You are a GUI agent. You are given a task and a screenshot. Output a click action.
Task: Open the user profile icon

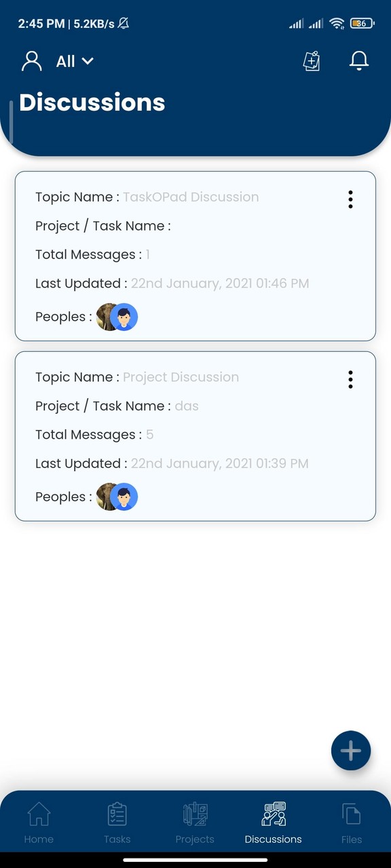(31, 61)
